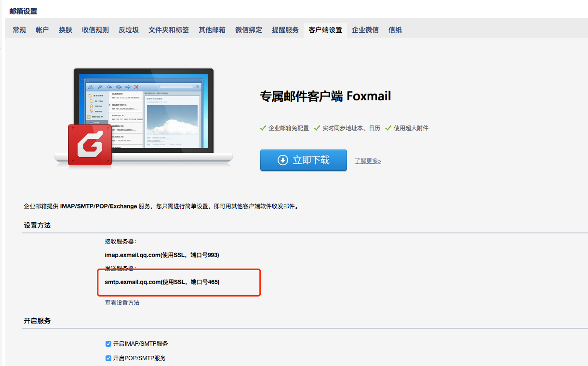Open the 文件夹和标签 tab
This screenshot has height=366, width=588.
point(169,30)
